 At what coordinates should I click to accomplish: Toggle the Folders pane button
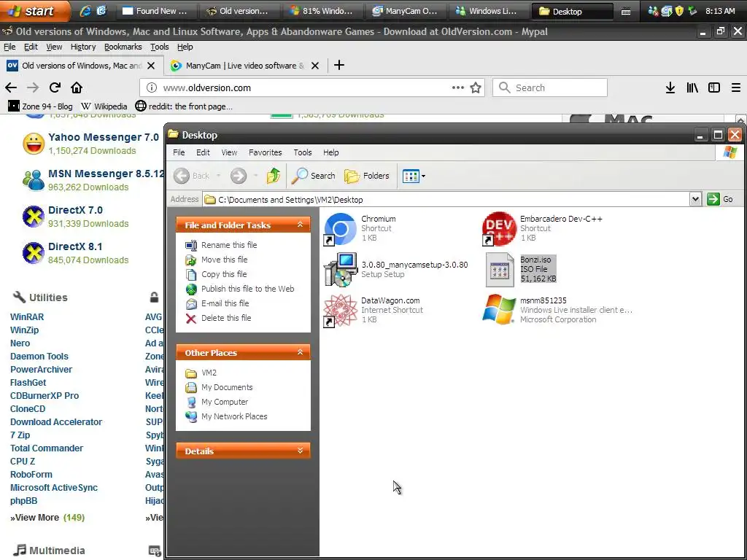pyautogui.click(x=367, y=176)
